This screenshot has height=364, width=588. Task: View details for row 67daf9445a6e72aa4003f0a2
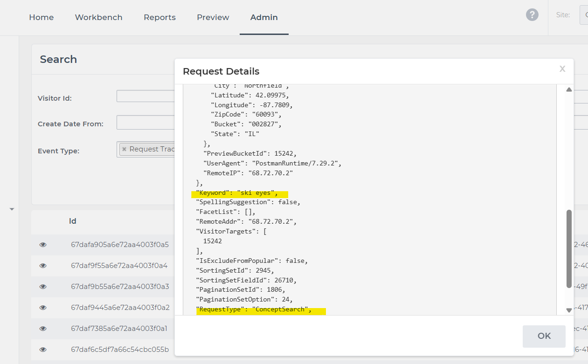pos(43,308)
